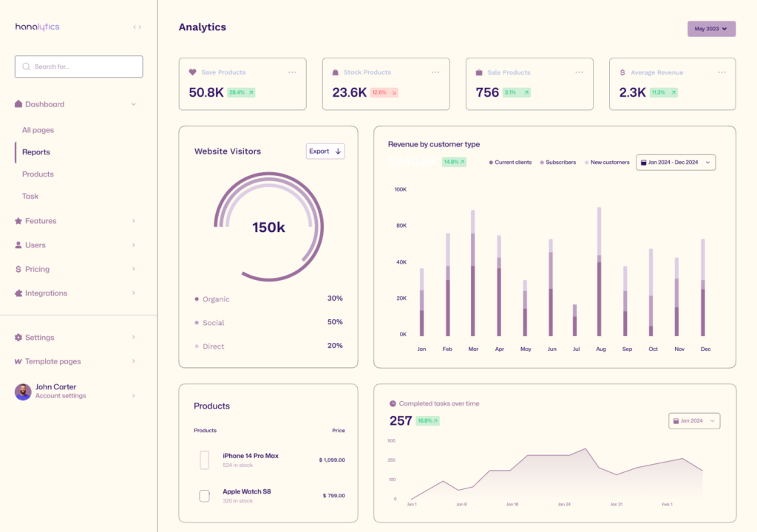Toggle the Subscribers legend series
Image resolution: width=757 pixels, height=532 pixels.
[558, 162]
